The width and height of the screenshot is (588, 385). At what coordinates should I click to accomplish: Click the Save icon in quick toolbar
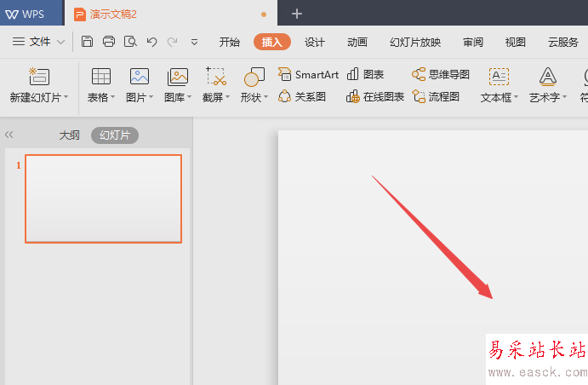pyautogui.click(x=87, y=41)
